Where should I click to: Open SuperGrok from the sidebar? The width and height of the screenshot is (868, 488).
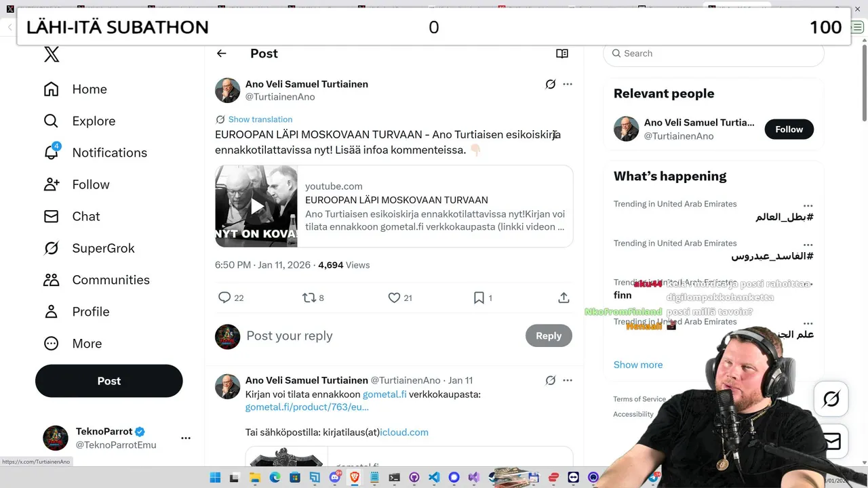click(x=89, y=248)
